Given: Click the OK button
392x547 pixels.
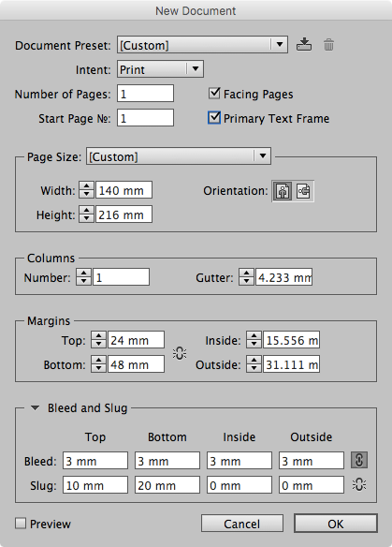Looking at the screenshot, I should tap(336, 524).
